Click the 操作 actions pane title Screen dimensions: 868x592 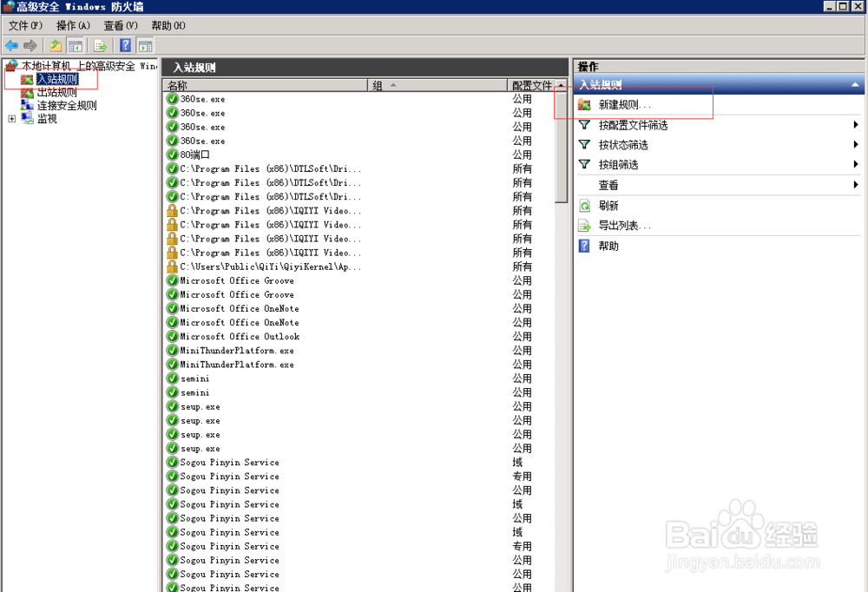click(588, 67)
